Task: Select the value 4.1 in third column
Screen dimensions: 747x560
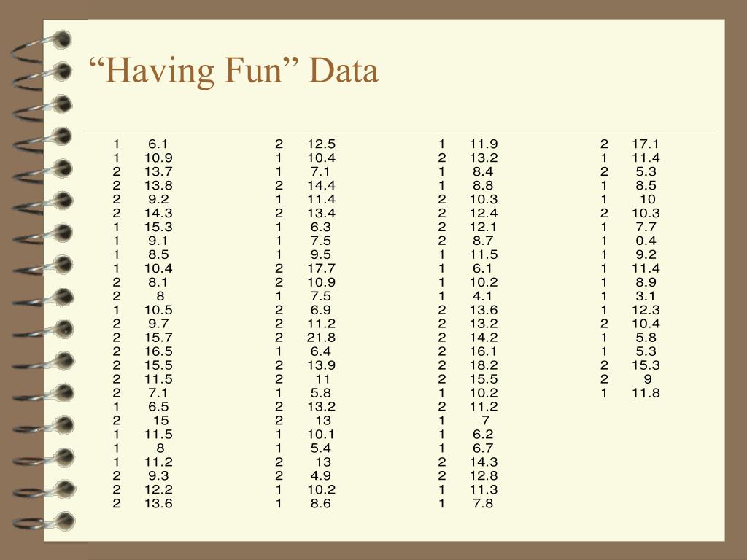Action: click(x=483, y=296)
